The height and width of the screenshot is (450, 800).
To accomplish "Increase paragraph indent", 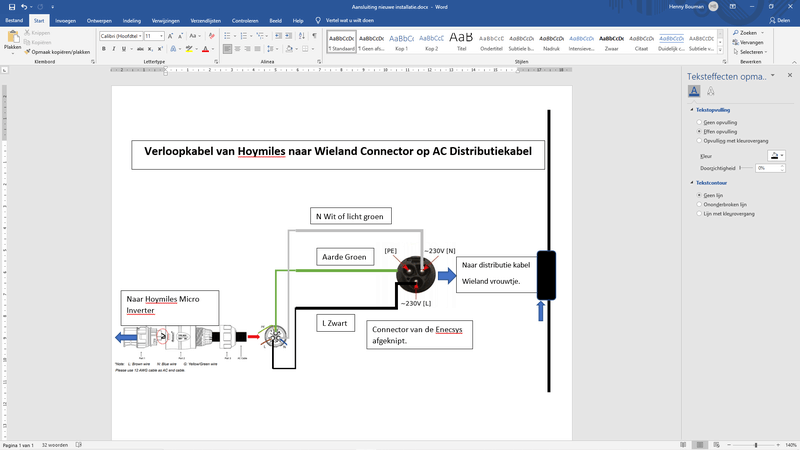I will point(288,36).
